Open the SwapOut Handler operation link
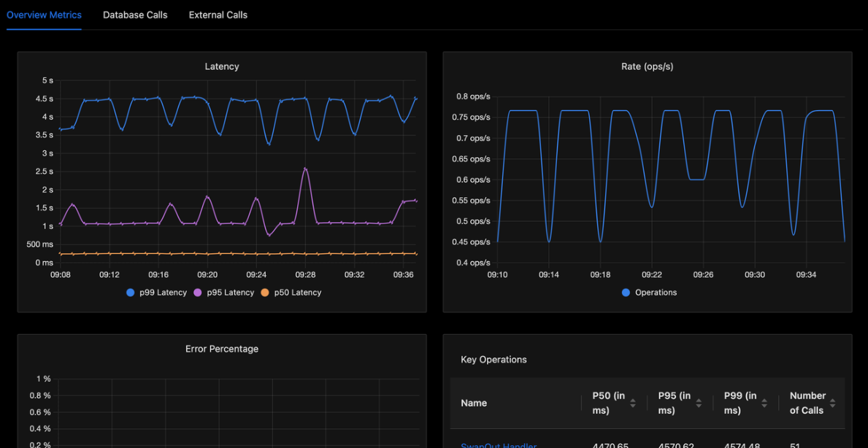The height and width of the screenshot is (448, 868). [x=499, y=444]
